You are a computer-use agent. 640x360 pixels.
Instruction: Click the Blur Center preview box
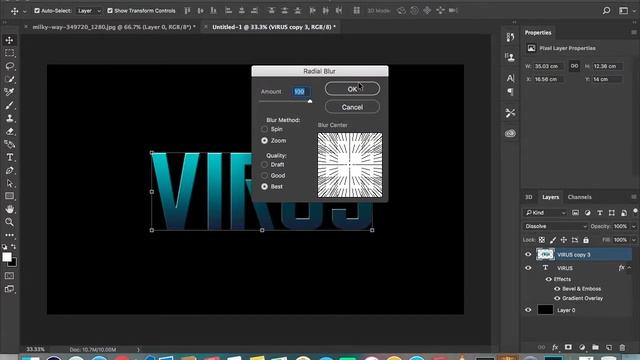(x=350, y=165)
